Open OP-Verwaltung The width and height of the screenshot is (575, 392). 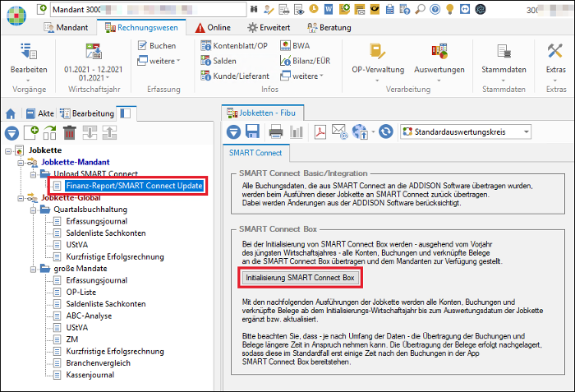coord(378,62)
